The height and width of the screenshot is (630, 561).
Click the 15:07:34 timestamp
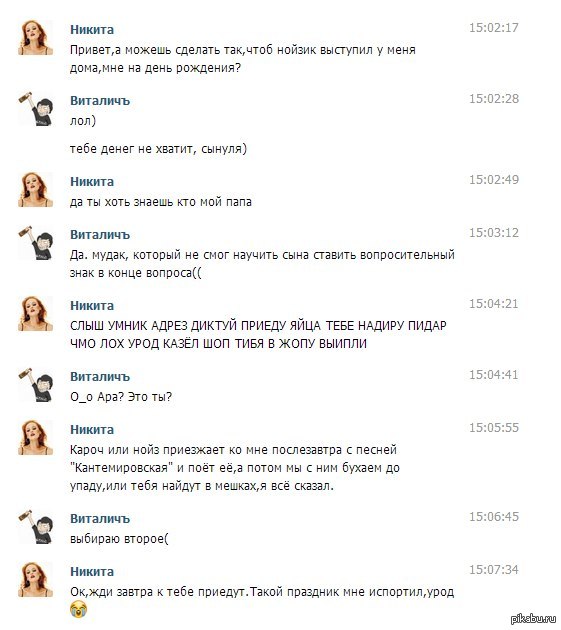[x=494, y=570]
